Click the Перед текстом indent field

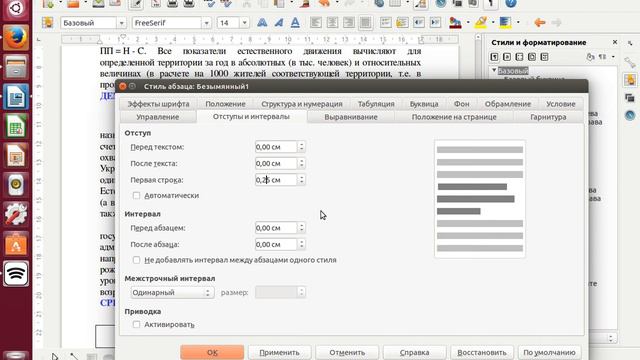point(276,147)
